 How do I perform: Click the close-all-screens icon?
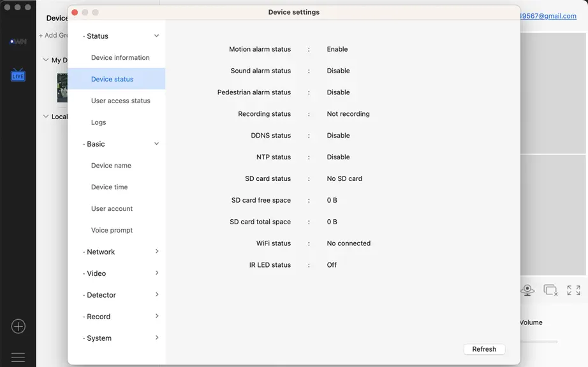click(550, 290)
